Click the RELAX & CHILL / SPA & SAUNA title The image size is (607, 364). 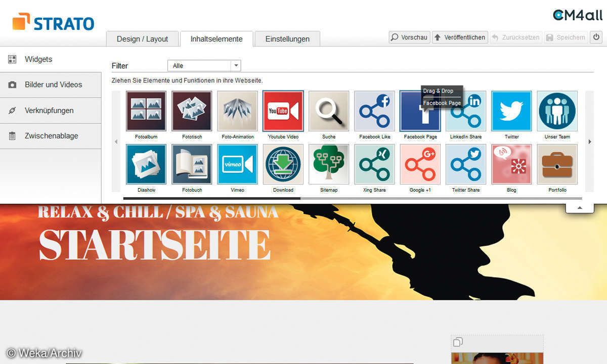(x=158, y=212)
